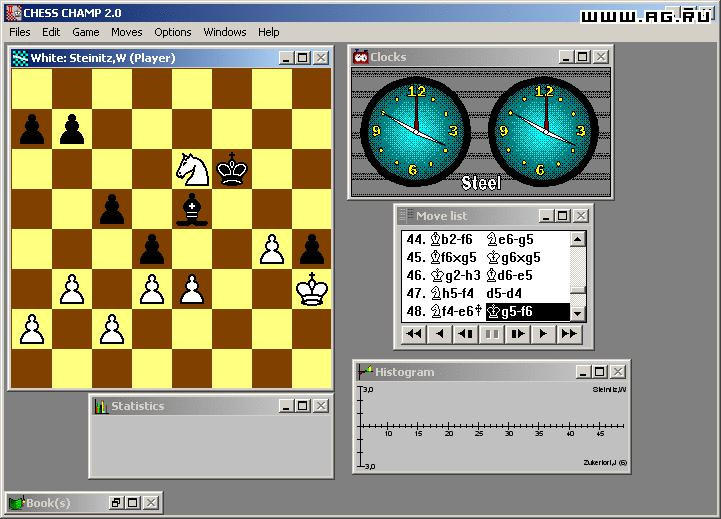This screenshot has height=519, width=721.
Task: Open the Files menu
Action: coord(20,32)
